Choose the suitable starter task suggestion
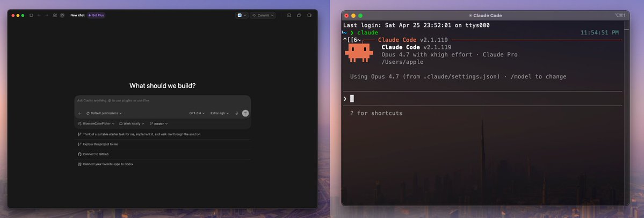This screenshot has width=644, height=218. (x=162, y=134)
